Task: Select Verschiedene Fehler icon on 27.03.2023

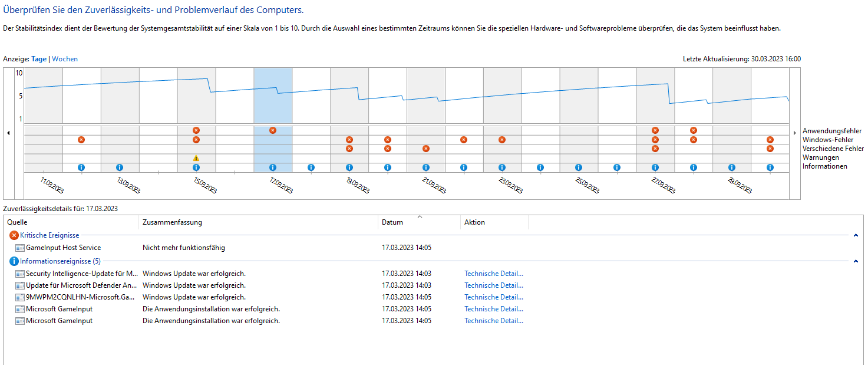Action: (655, 149)
